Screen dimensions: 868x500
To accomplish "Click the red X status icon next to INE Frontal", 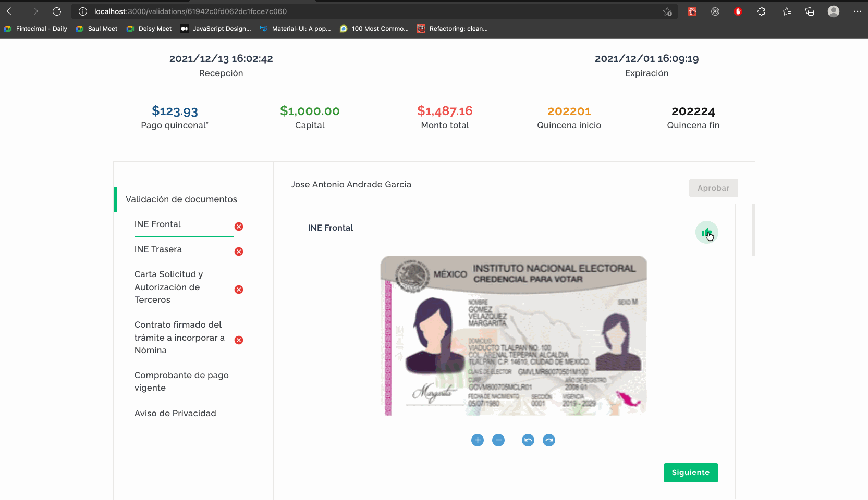I will click(x=239, y=227).
